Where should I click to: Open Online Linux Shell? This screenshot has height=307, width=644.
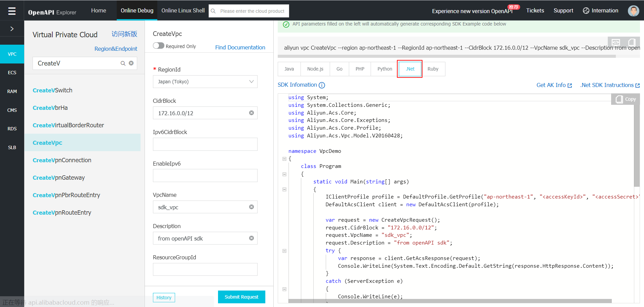coord(183,10)
